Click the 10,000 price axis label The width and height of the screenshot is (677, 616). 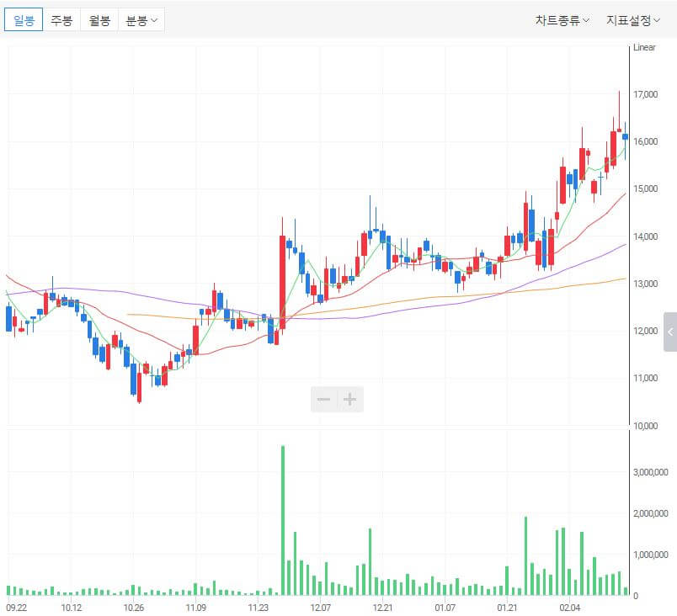(646, 426)
